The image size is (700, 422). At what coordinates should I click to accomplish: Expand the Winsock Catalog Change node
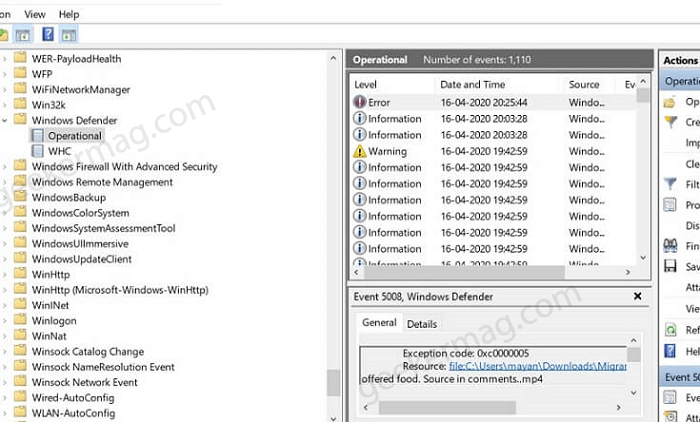pyautogui.click(x=4, y=352)
